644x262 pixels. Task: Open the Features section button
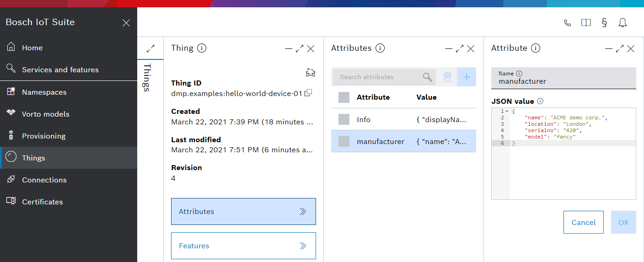(243, 246)
